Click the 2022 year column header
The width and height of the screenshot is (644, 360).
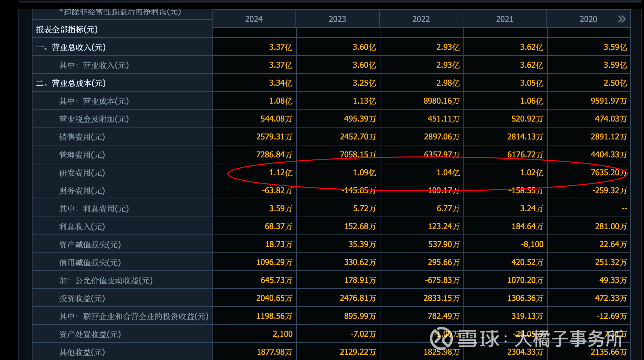(421, 19)
